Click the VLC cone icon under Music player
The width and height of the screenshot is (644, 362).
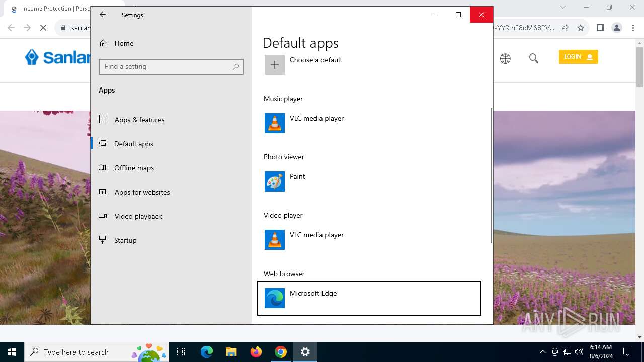(275, 123)
